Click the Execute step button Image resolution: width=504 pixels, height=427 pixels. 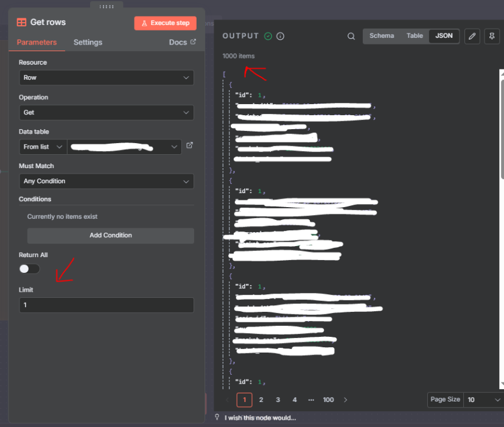(165, 23)
